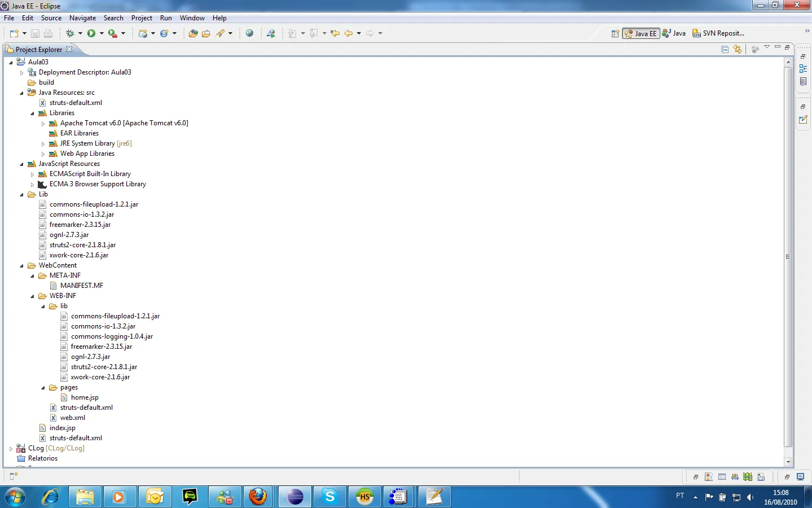Image resolution: width=812 pixels, height=508 pixels.
Task: Click the green Run button icon
Action: tap(91, 33)
